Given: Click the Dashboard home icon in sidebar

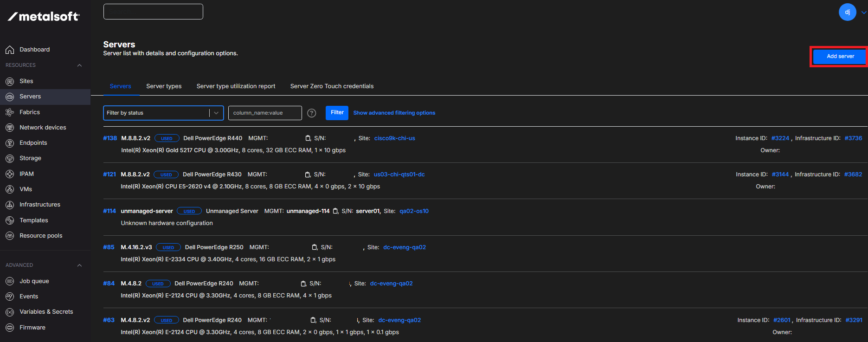Looking at the screenshot, I should 10,50.
